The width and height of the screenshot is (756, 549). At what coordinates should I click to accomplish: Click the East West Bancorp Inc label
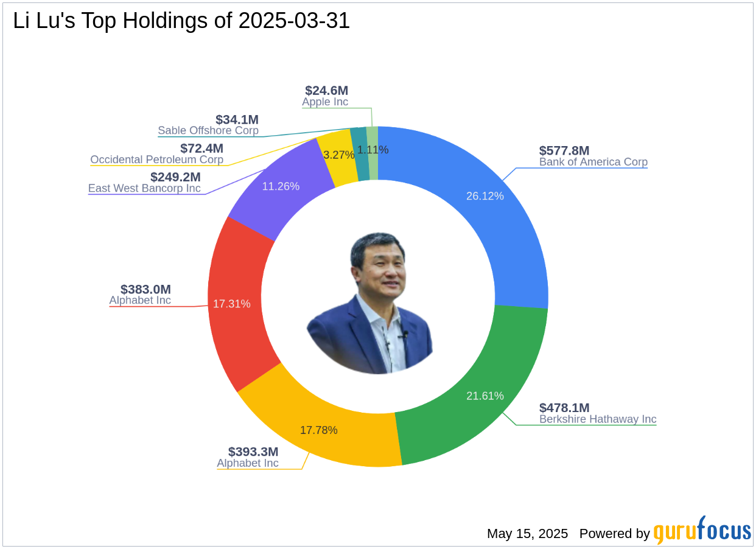click(x=144, y=189)
